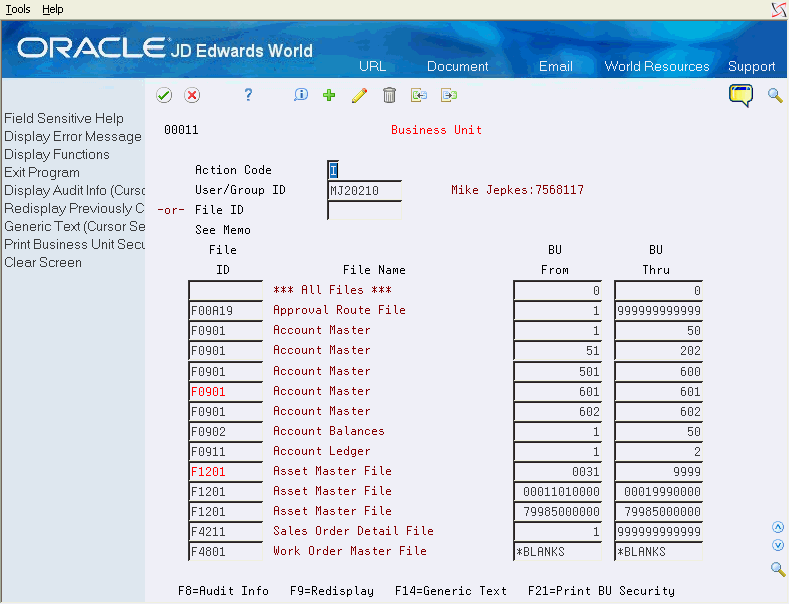Click the top-right magnifier search icon

775,95
